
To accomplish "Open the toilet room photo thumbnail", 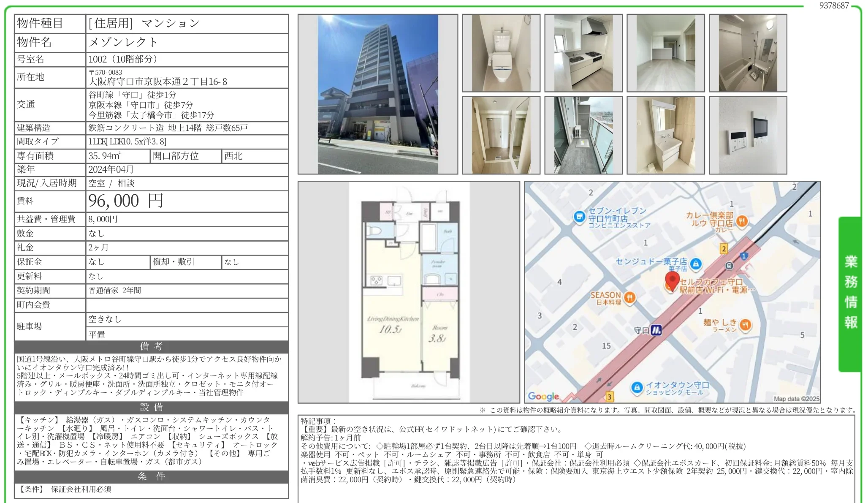I will pos(501,53).
